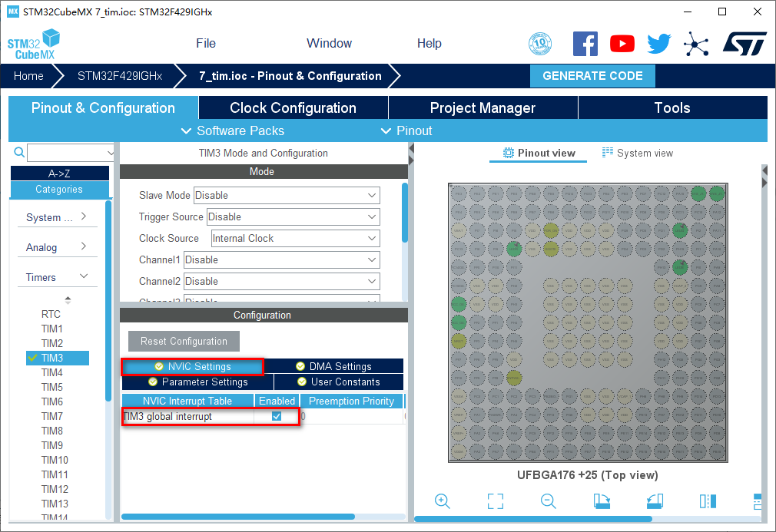The height and width of the screenshot is (532, 776).
Task: Disable TIM3 global interrupt checkbox
Action: [277, 416]
